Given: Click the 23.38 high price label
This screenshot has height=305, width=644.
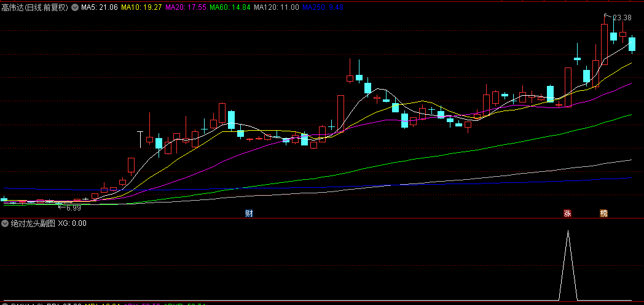Looking at the screenshot, I should (x=622, y=18).
